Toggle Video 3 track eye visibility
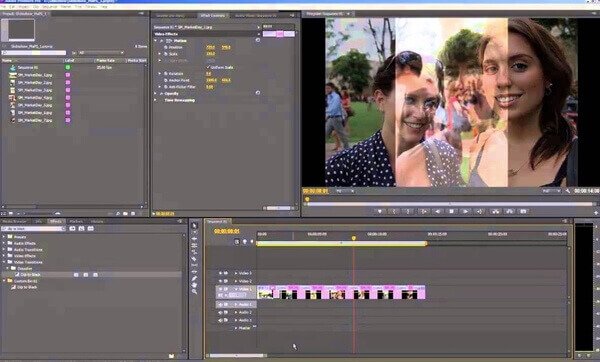This screenshot has height=362, width=600. tap(220, 273)
